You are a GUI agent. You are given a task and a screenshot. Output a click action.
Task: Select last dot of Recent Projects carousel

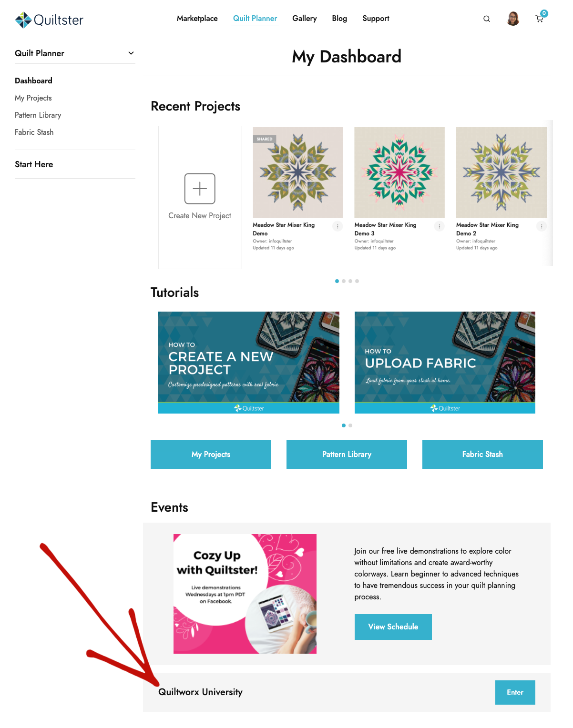click(x=357, y=281)
